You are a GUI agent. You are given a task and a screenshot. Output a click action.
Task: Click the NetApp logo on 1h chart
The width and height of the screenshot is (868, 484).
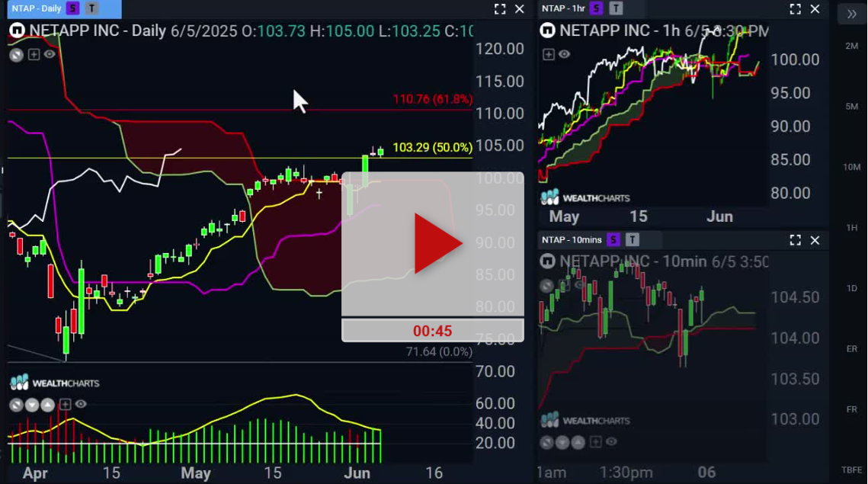pyautogui.click(x=547, y=30)
